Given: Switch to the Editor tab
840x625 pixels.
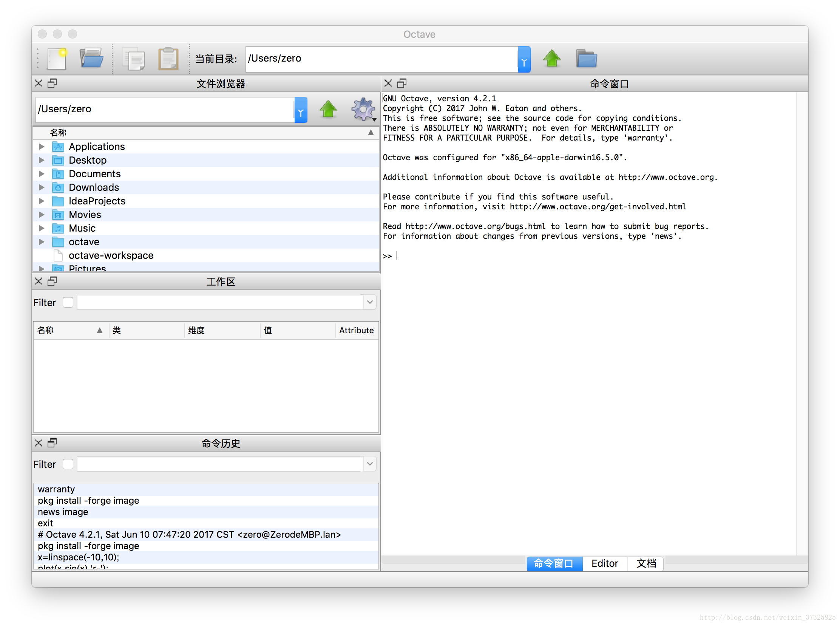Looking at the screenshot, I should 605,564.
